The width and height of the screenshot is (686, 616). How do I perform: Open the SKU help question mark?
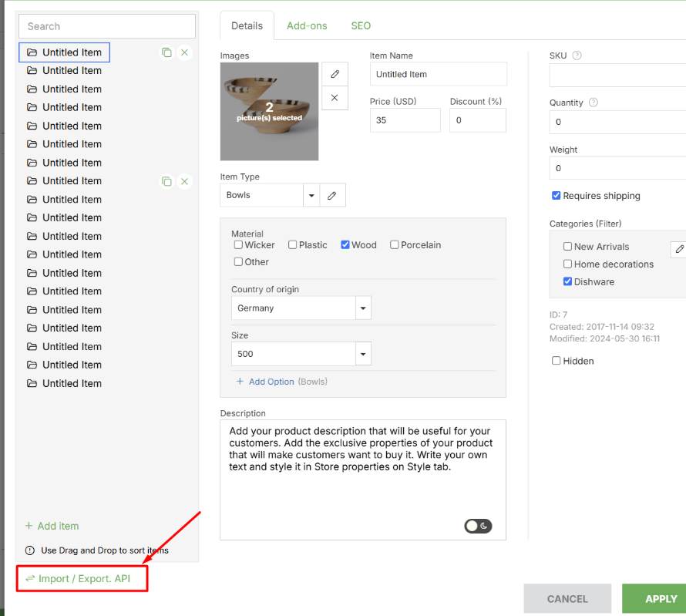coord(577,56)
